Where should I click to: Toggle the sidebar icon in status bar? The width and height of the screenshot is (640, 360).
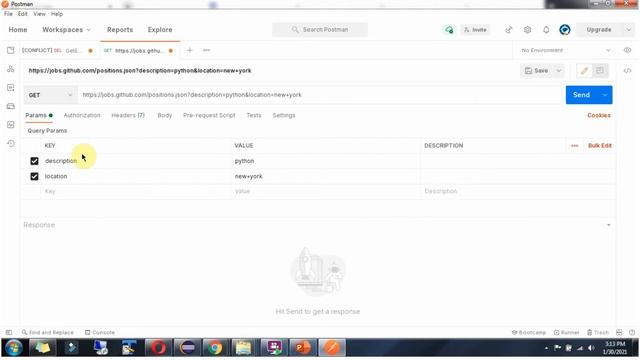click(x=9, y=332)
